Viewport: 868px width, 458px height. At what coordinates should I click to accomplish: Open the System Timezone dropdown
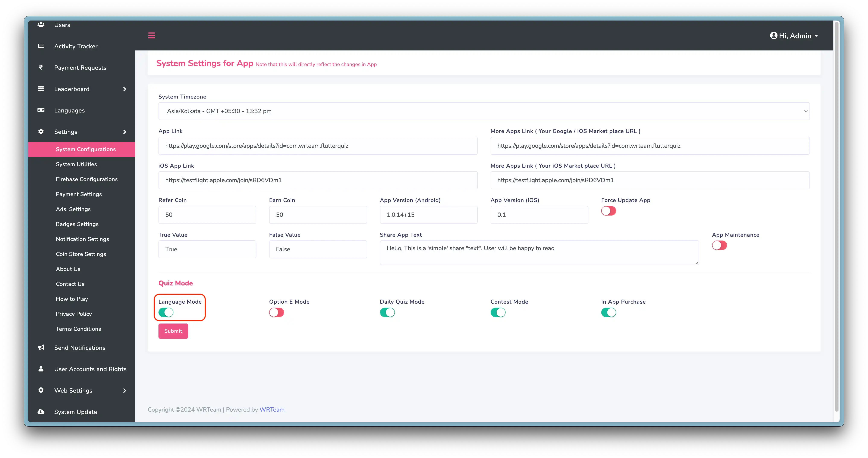(x=483, y=111)
